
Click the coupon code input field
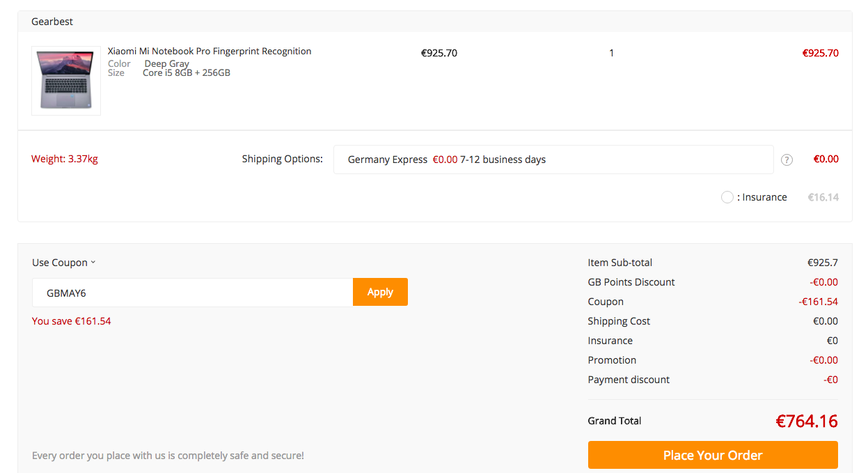(x=192, y=293)
